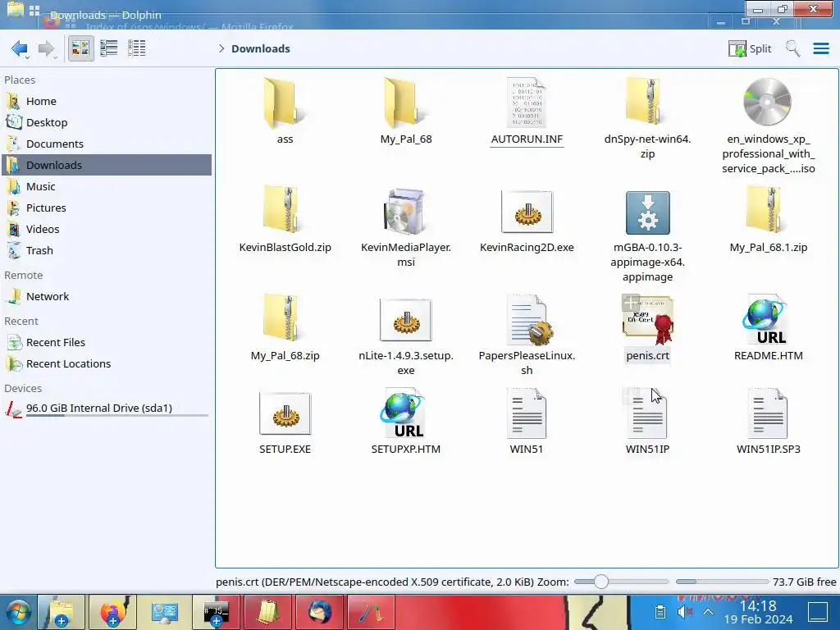Select 96.0 GiB Internal Drive (sda1)
Image resolution: width=840 pixels, height=630 pixels.
coord(106,409)
